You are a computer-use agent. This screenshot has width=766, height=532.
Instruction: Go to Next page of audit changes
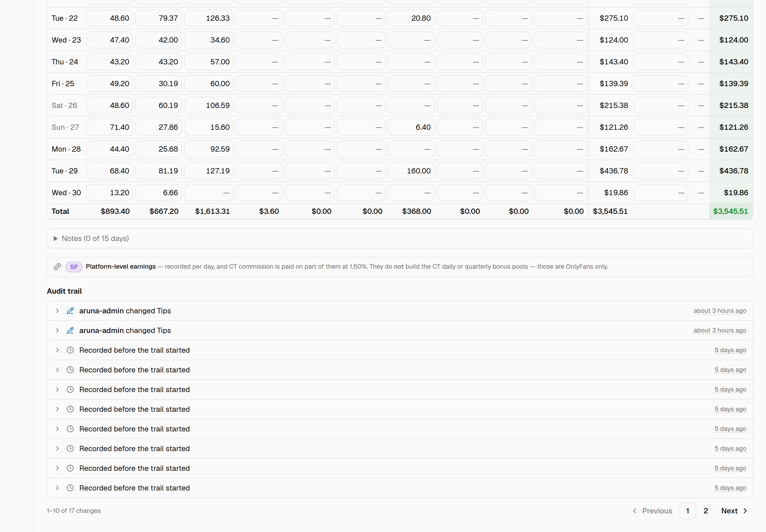(x=734, y=511)
